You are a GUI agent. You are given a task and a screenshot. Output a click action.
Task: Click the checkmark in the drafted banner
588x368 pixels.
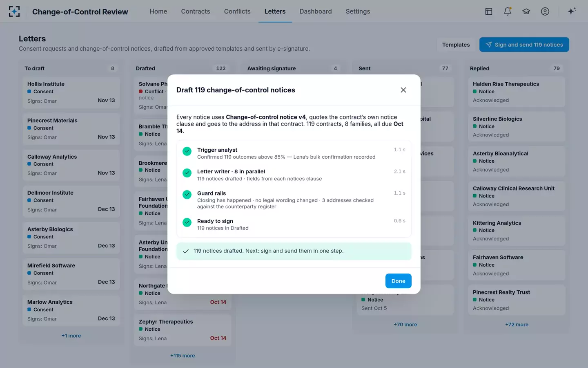[x=186, y=251]
